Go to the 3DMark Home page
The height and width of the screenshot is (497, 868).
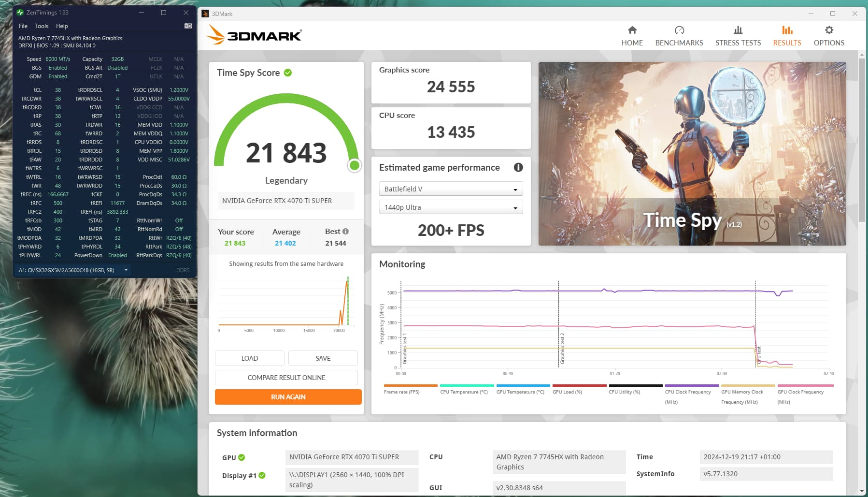point(632,36)
